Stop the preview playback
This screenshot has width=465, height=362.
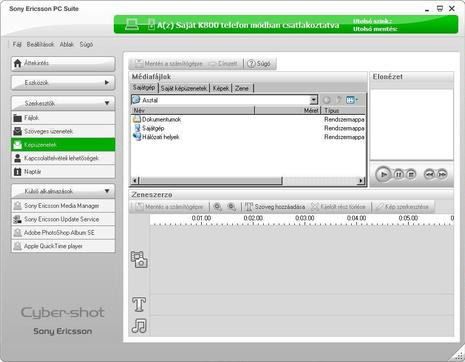pos(411,174)
